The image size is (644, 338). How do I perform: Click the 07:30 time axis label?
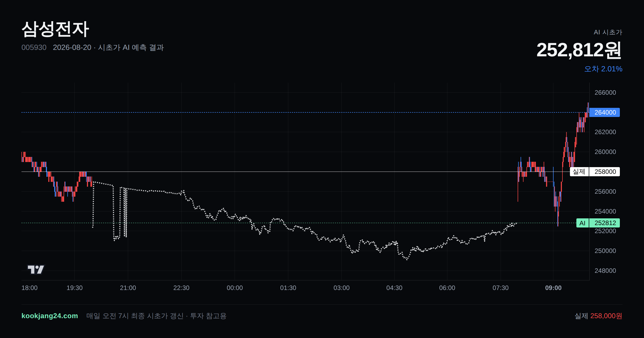[x=501, y=288]
